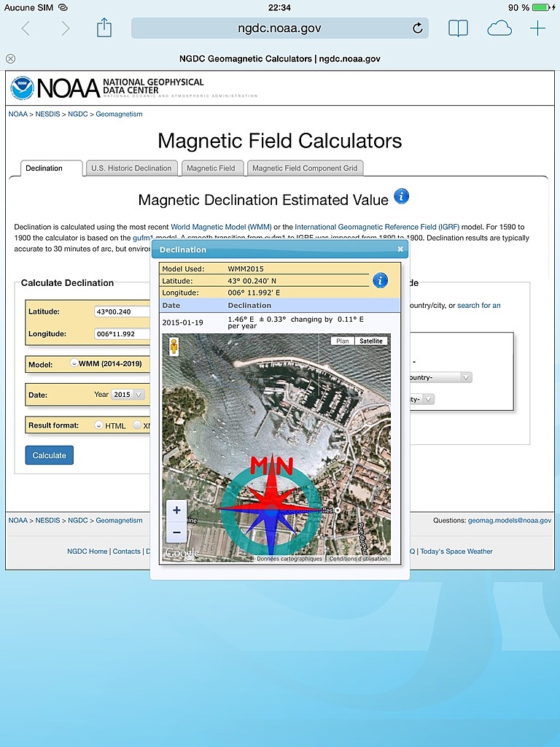The width and height of the screenshot is (560, 747).
Task: Click the Calculate button
Action: [x=49, y=455]
